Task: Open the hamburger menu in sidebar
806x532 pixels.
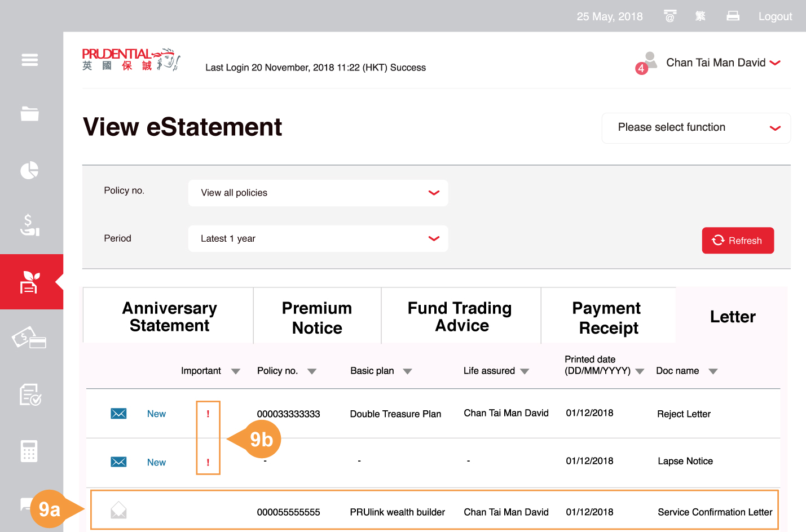Action: [x=30, y=60]
